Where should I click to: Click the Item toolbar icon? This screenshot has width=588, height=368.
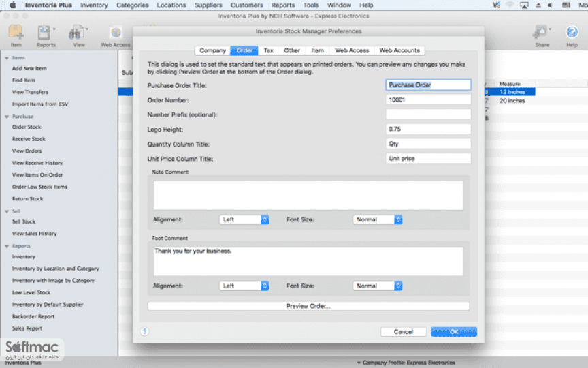pyautogui.click(x=16, y=32)
